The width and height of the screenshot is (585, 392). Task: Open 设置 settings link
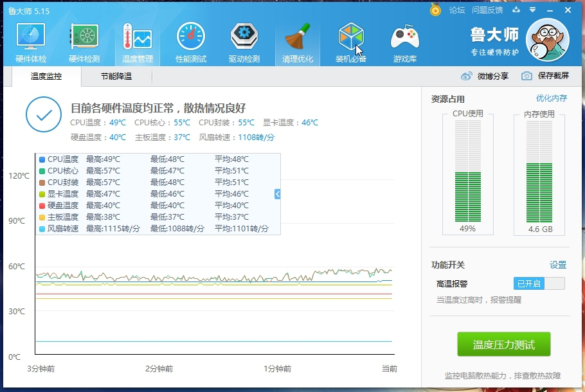point(558,265)
